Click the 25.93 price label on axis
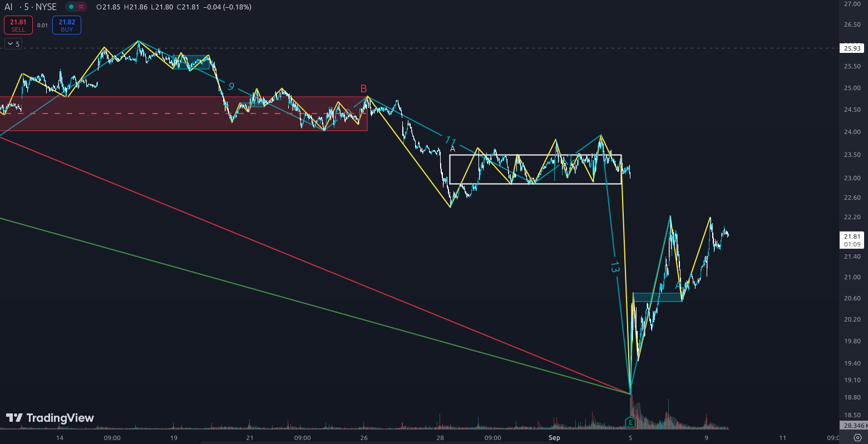Screen dimensions: 868x444 [852, 48]
